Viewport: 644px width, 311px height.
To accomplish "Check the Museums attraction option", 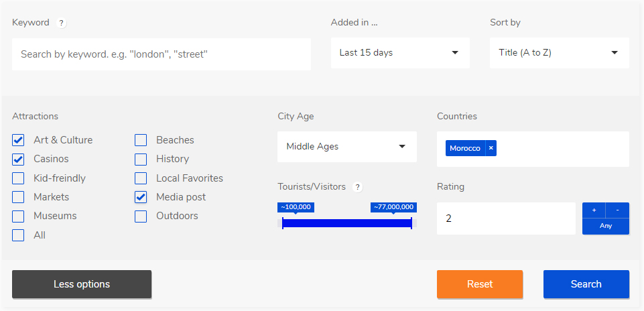I will (x=19, y=216).
